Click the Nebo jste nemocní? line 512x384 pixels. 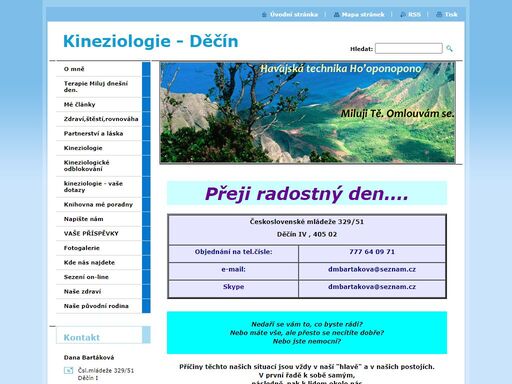tap(307, 341)
